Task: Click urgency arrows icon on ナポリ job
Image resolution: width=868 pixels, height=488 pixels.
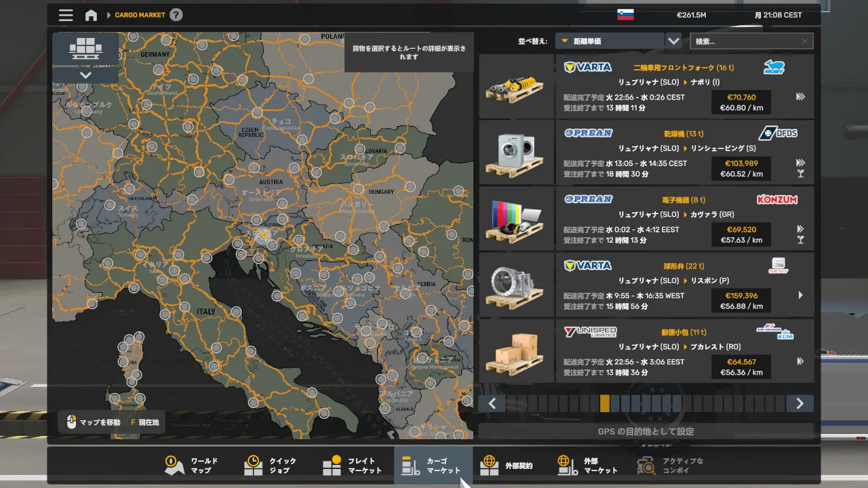Action: tap(801, 96)
